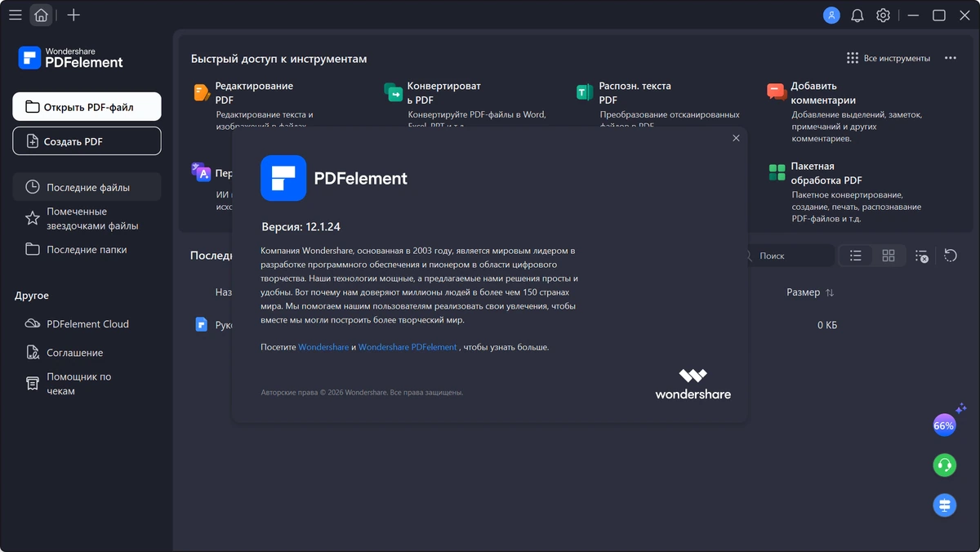This screenshot has width=980, height=552.
Task: Click the Распозн. текста PDF icon
Action: point(585,92)
